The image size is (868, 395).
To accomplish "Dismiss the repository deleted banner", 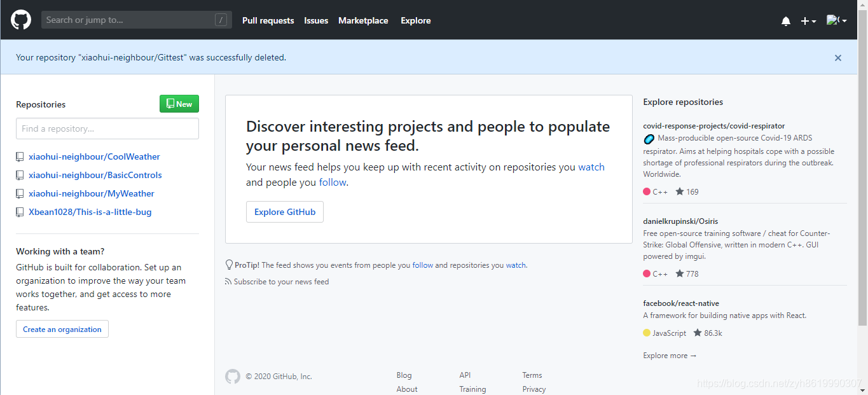I will 838,58.
